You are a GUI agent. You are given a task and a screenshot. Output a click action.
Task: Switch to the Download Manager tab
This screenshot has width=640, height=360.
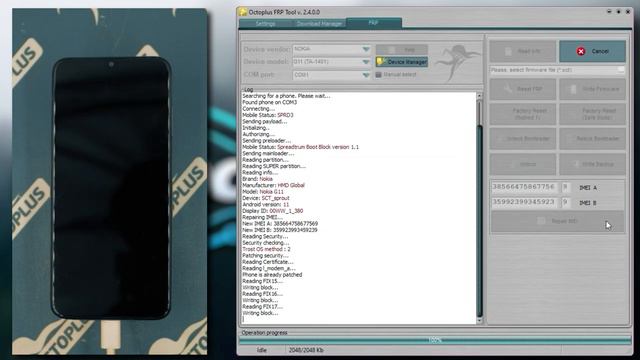coord(319,24)
